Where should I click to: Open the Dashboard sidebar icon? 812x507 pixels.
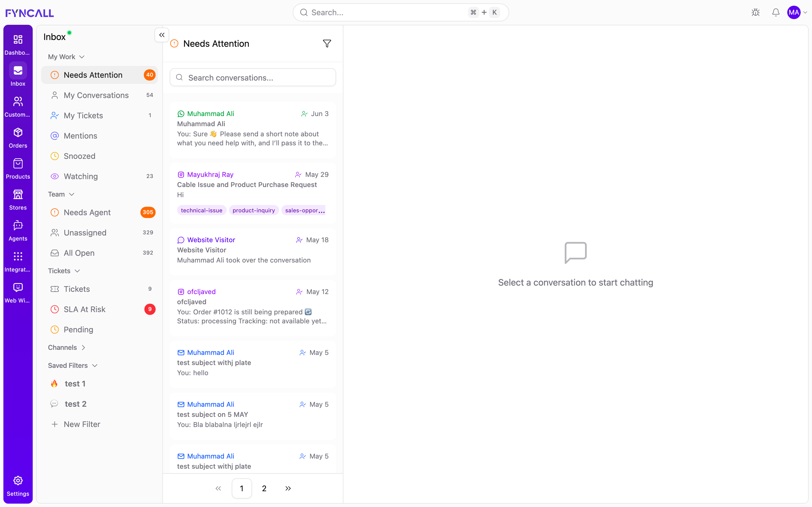click(18, 39)
